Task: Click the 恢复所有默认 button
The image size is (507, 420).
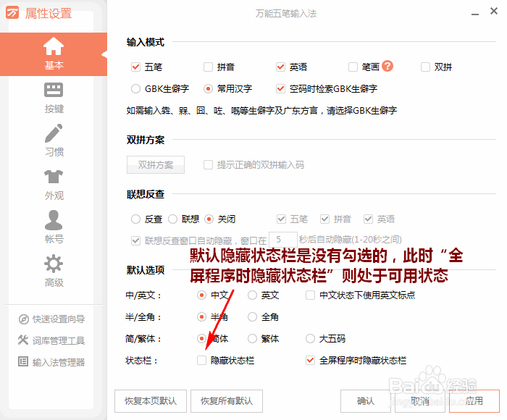Action: 227,401
